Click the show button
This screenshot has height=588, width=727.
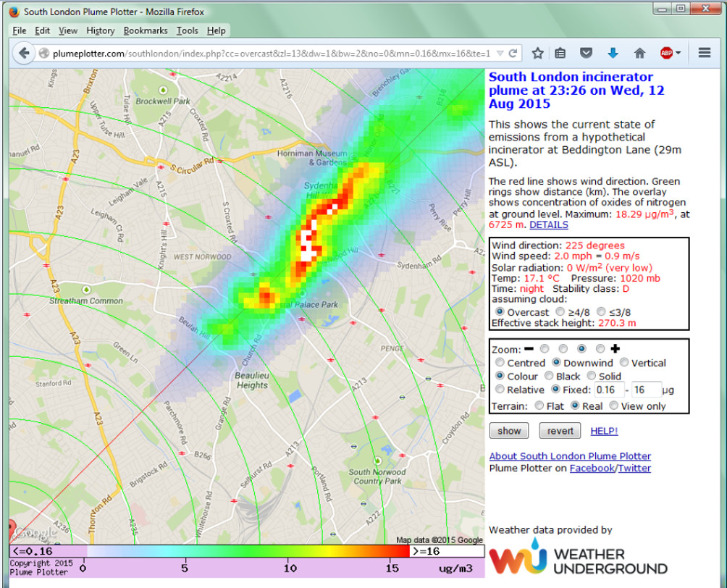(508, 431)
